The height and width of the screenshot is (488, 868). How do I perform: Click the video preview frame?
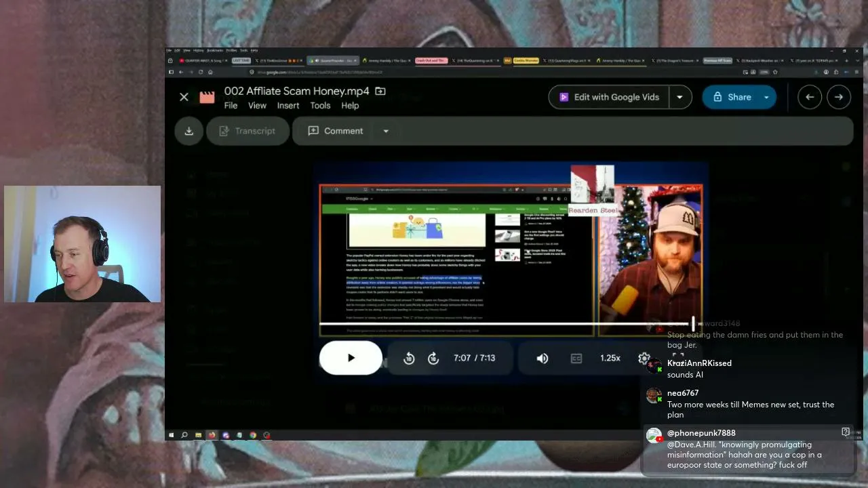coord(511,260)
